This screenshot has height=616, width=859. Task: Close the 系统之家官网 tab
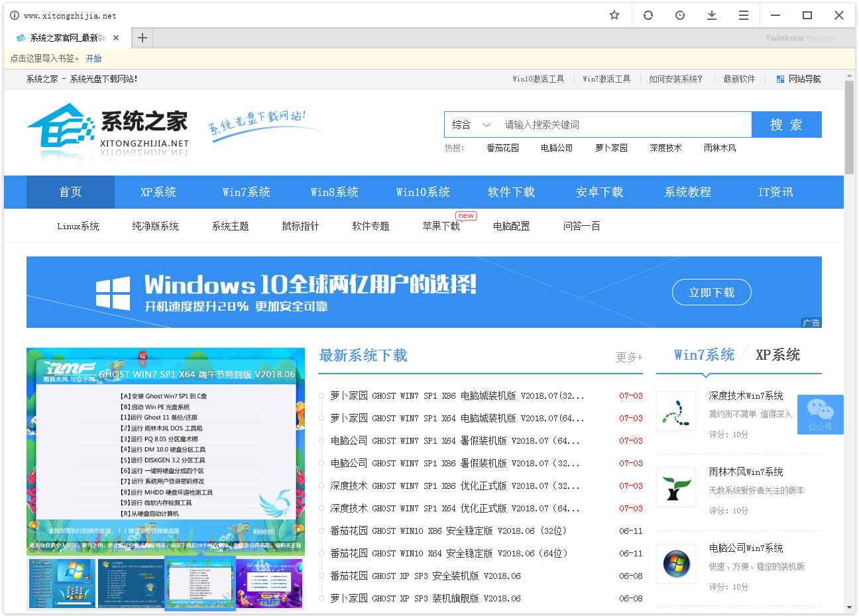tap(116, 38)
